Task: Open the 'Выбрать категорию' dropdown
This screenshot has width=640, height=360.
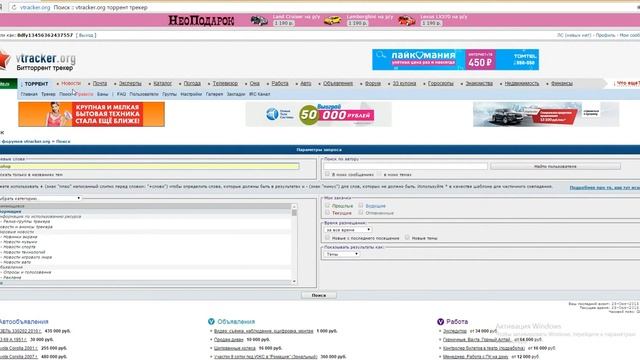Action: pyautogui.click(x=40, y=198)
